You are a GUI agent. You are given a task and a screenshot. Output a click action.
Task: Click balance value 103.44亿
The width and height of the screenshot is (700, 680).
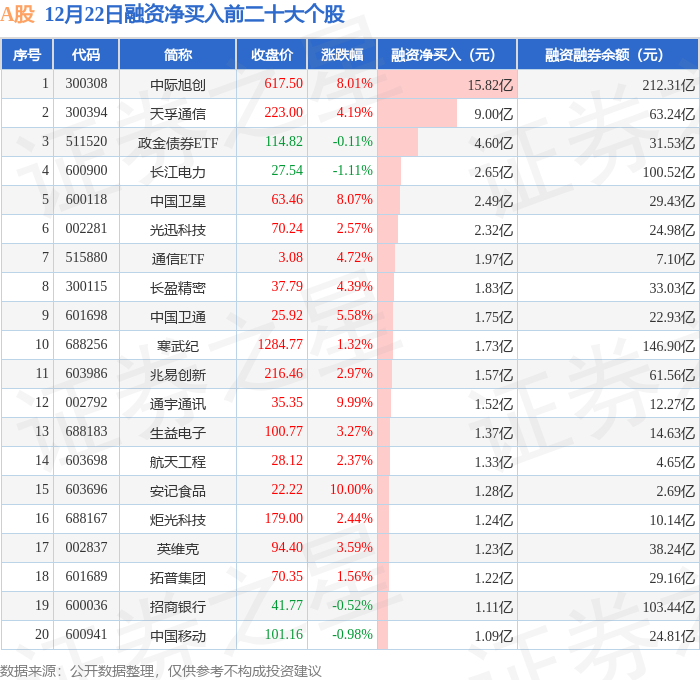pos(668,607)
